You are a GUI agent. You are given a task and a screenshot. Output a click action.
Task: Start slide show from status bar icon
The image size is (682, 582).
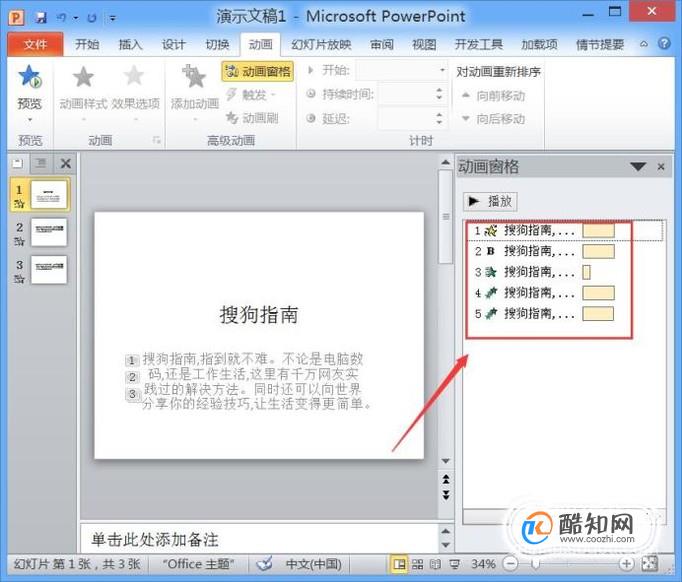(455, 564)
